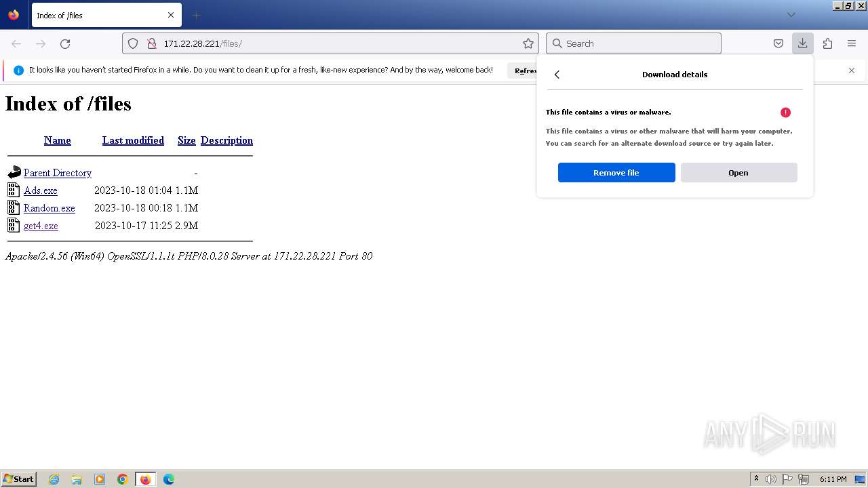Click the forward navigation arrow
868x488 pixels.
[x=41, y=43]
